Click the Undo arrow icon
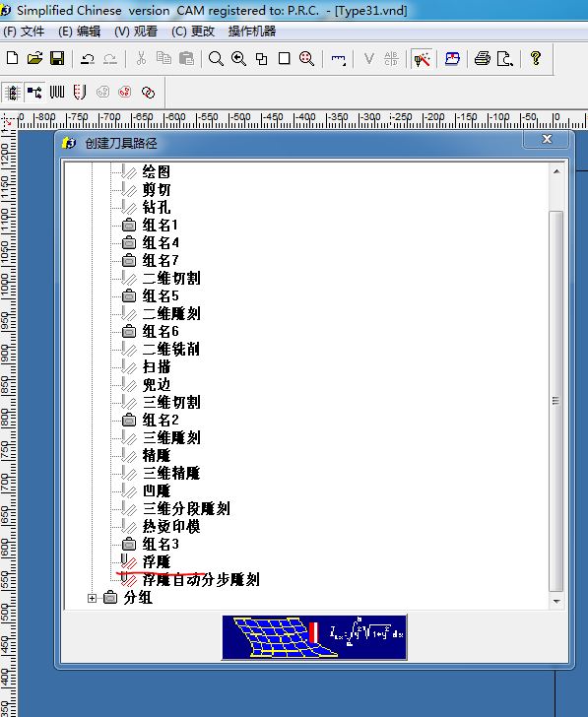 pos(88,58)
